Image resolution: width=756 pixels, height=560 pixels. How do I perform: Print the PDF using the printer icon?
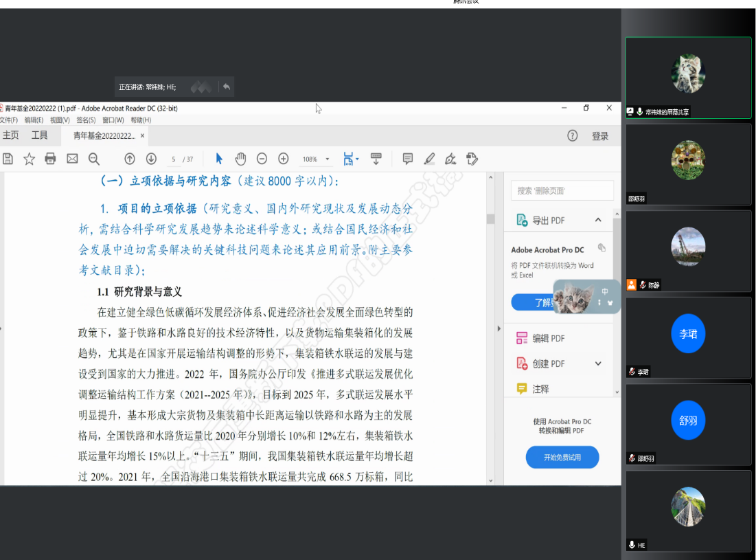[50, 159]
